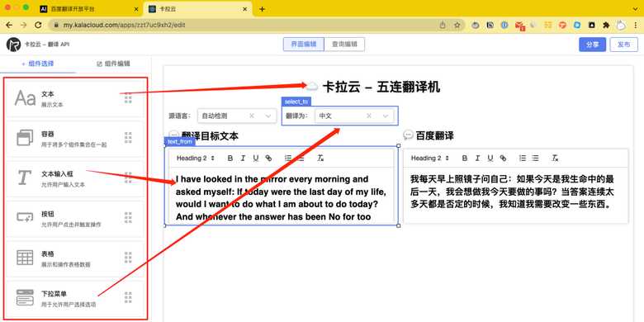Viewport: 644px width, 322px height.
Task: Switch to 界面编辑 mode
Action: click(x=304, y=45)
